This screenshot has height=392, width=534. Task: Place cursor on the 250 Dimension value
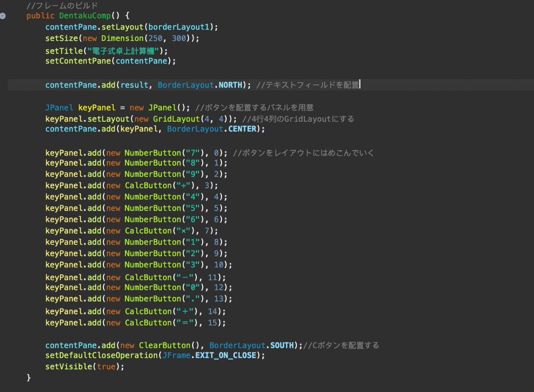(x=155, y=38)
